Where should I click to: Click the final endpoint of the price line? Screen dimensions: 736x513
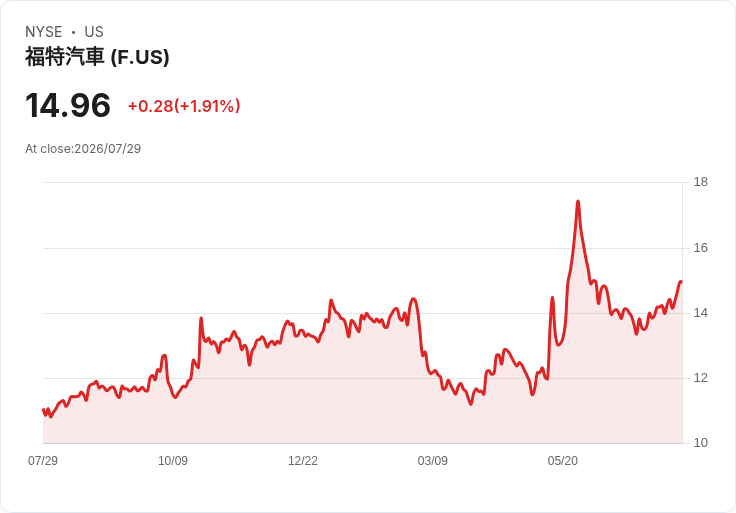[x=681, y=282]
